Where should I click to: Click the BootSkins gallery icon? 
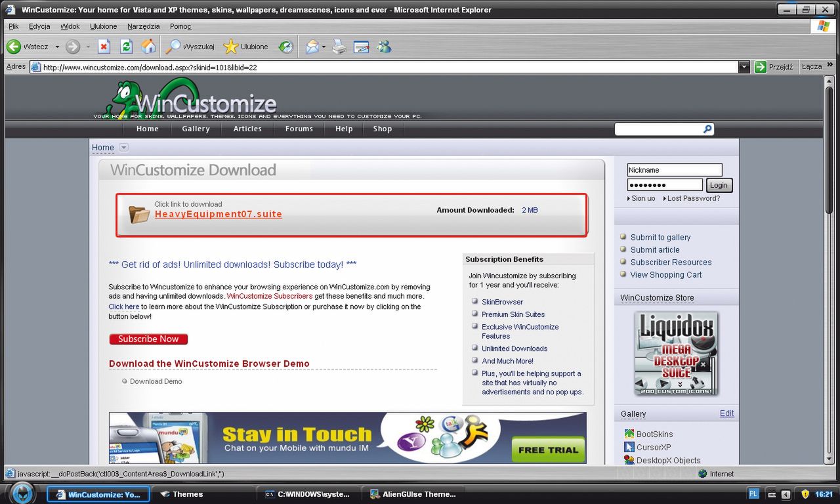click(629, 434)
